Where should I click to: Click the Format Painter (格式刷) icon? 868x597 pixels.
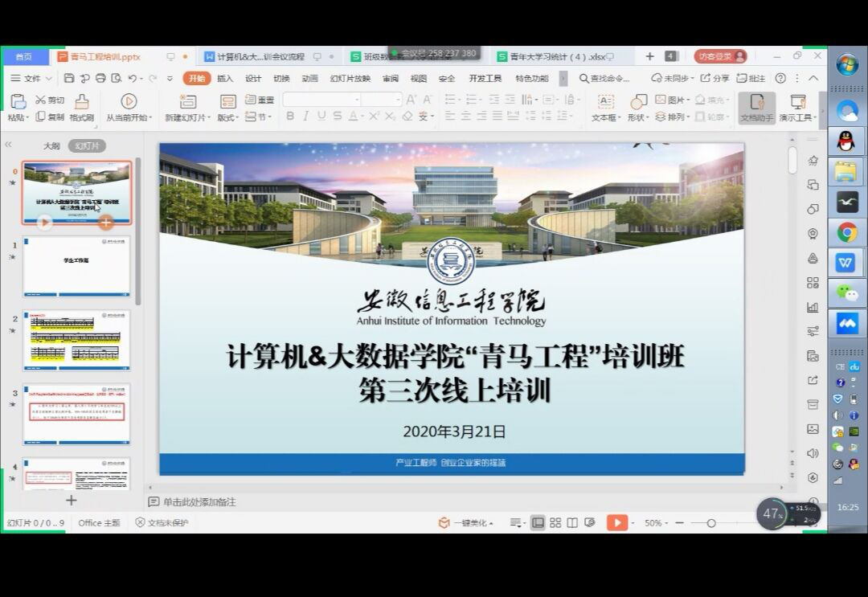pyautogui.click(x=81, y=101)
